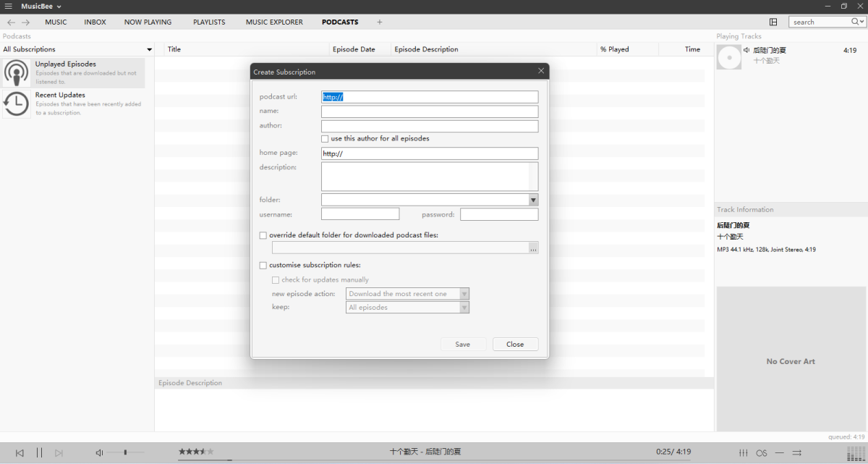
Task: Click the previous track button
Action: click(20, 452)
